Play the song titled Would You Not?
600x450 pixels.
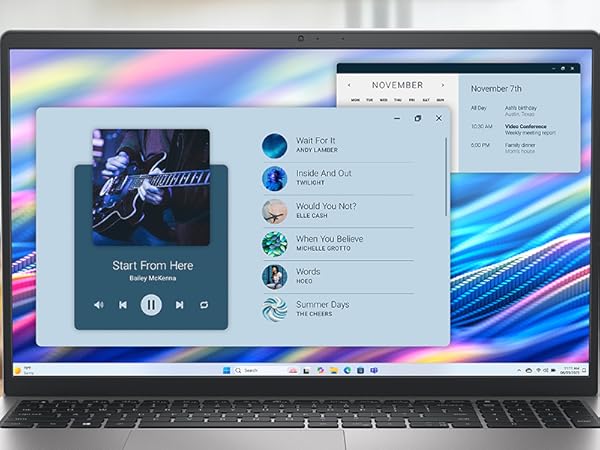(x=326, y=206)
